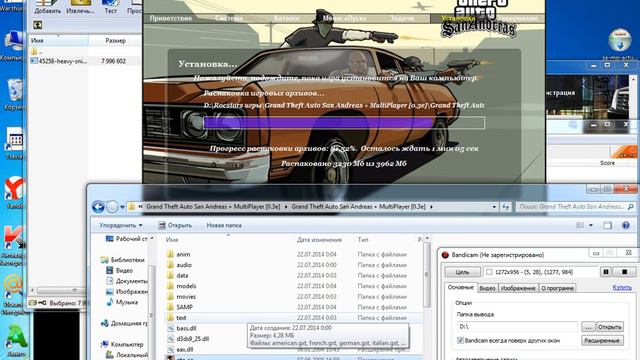The height and width of the screenshot is (360, 640).
Task: Switch to Bandicam О программе tab
Action: pyautogui.click(x=557, y=288)
